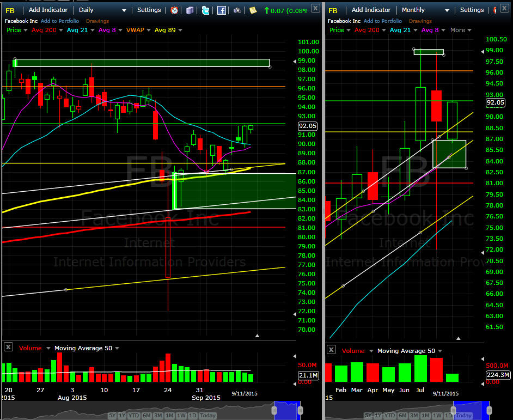The width and height of the screenshot is (513, 420).
Task: Select the 1Y range button in Daily chart
Action: click(122, 416)
